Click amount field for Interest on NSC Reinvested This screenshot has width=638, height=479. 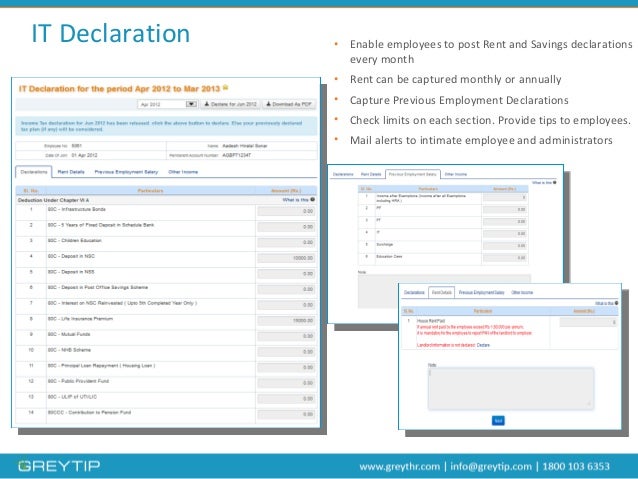[x=286, y=305]
